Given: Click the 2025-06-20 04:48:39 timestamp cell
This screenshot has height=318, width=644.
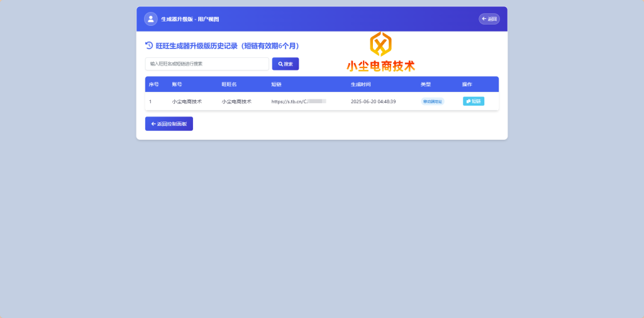Looking at the screenshot, I should [373, 101].
